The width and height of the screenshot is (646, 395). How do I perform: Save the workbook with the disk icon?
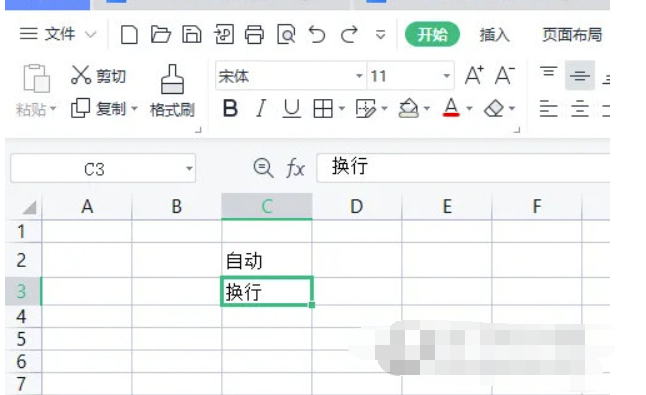click(x=192, y=35)
